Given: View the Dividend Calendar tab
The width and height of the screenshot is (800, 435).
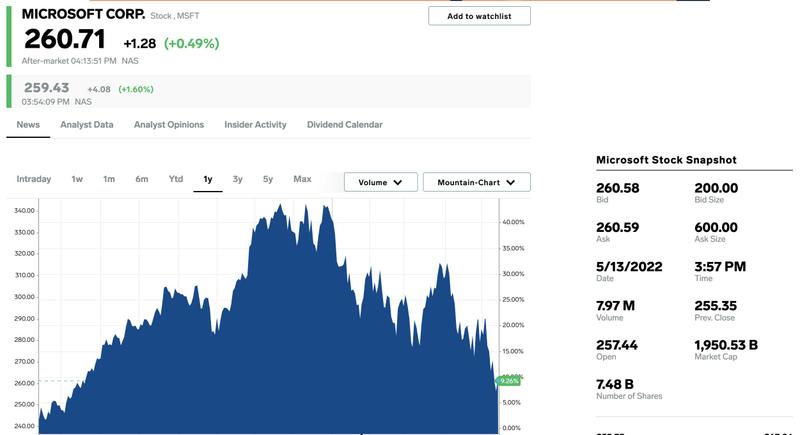Looking at the screenshot, I should tap(344, 124).
